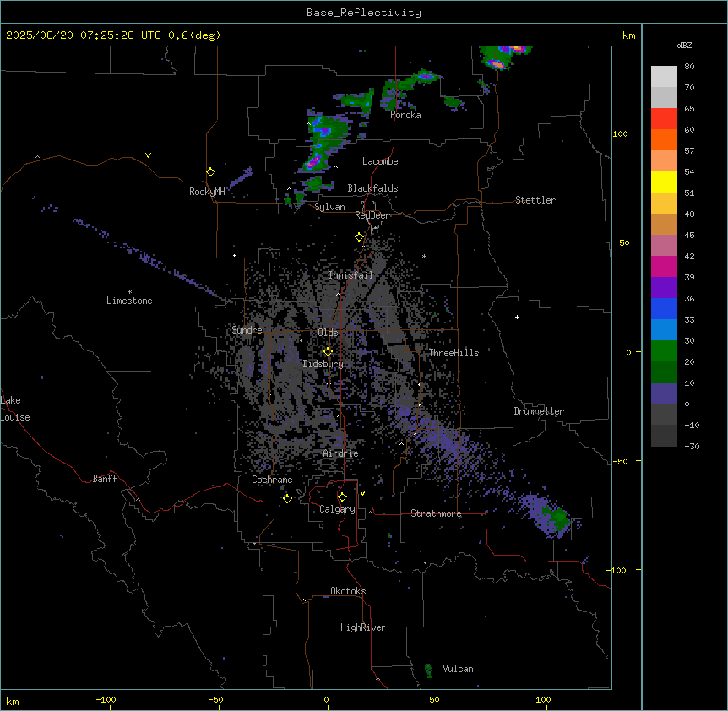
Task: Click the RockyMH label
Action: coord(207,192)
